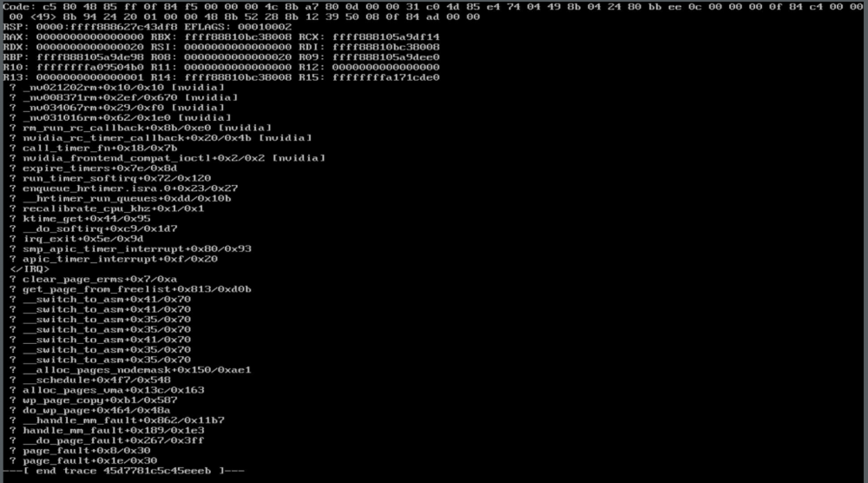Click the expire_timers+0x7e/0x8d line
The width and height of the screenshot is (868, 483).
94,168
